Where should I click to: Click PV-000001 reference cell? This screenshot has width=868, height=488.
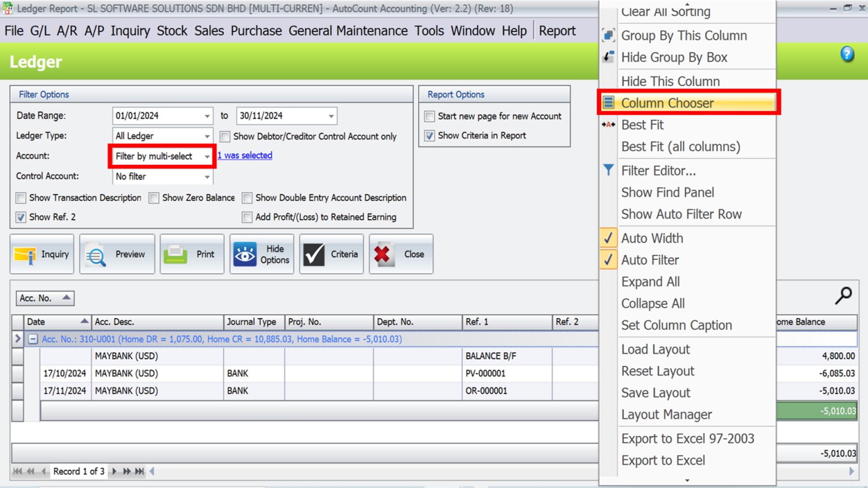pyautogui.click(x=507, y=373)
